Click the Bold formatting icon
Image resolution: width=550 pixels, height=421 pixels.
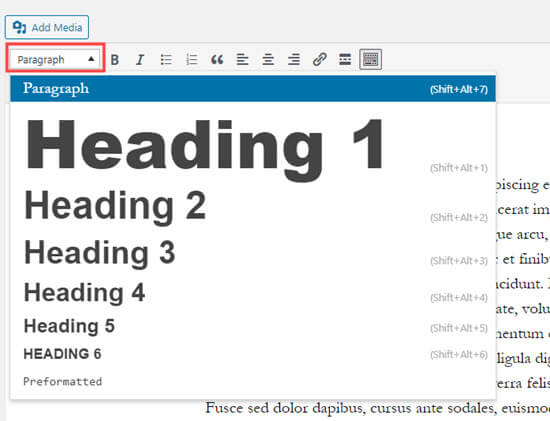(114, 60)
